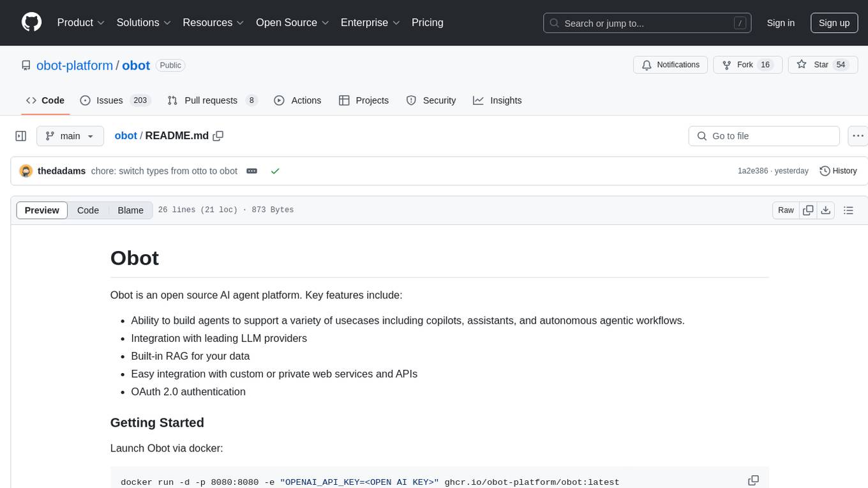Click Sign in
Screen dimensions: 868x488
781,23
